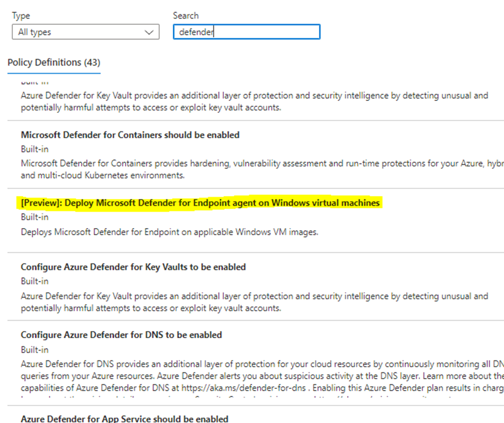Open Deploy Microsoft Defender for Endpoint agent policy
This screenshot has width=504, height=423.
tap(200, 203)
